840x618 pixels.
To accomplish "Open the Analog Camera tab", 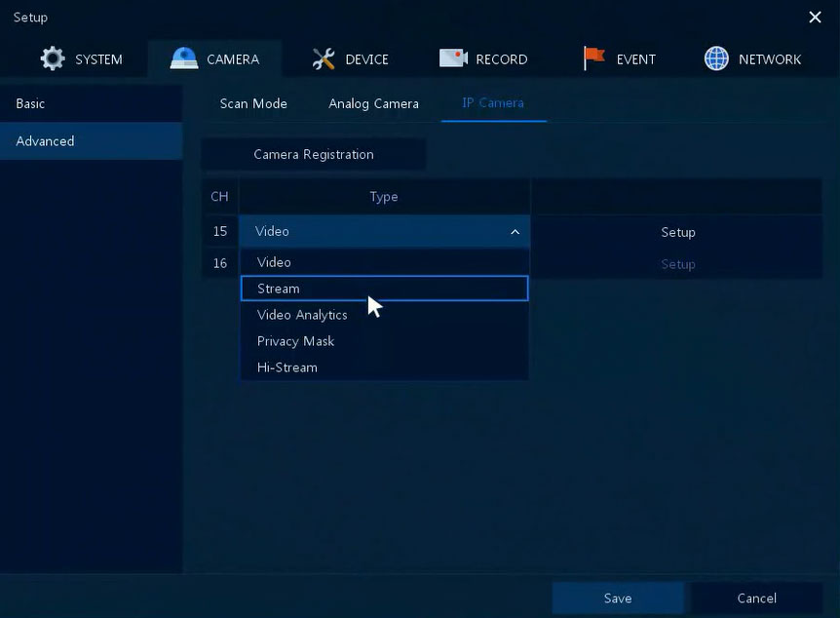I will (x=373, y=103).
